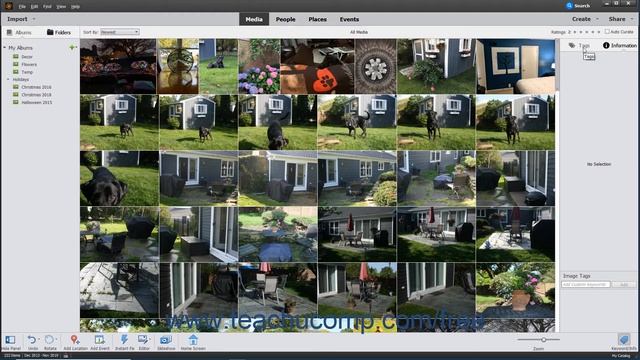
Task: Select the Media tab
Action: 254,19
